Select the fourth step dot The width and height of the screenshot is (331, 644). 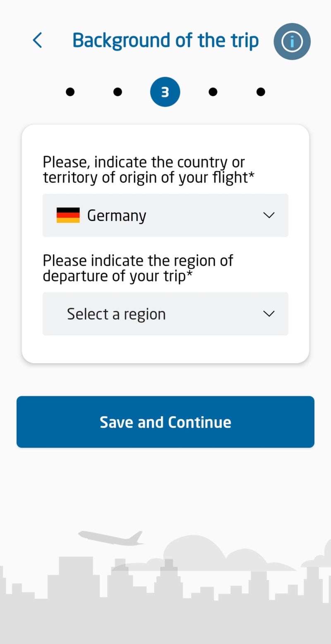click(213, 92)
